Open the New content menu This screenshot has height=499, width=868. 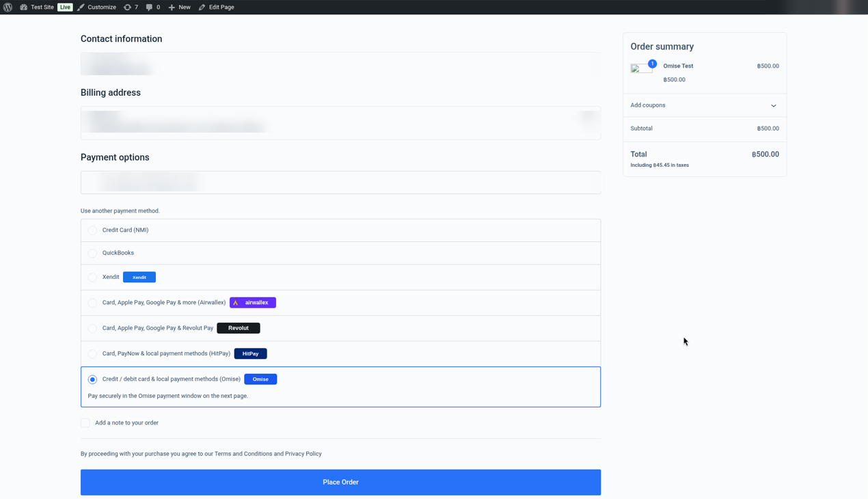tap(179, 7)
